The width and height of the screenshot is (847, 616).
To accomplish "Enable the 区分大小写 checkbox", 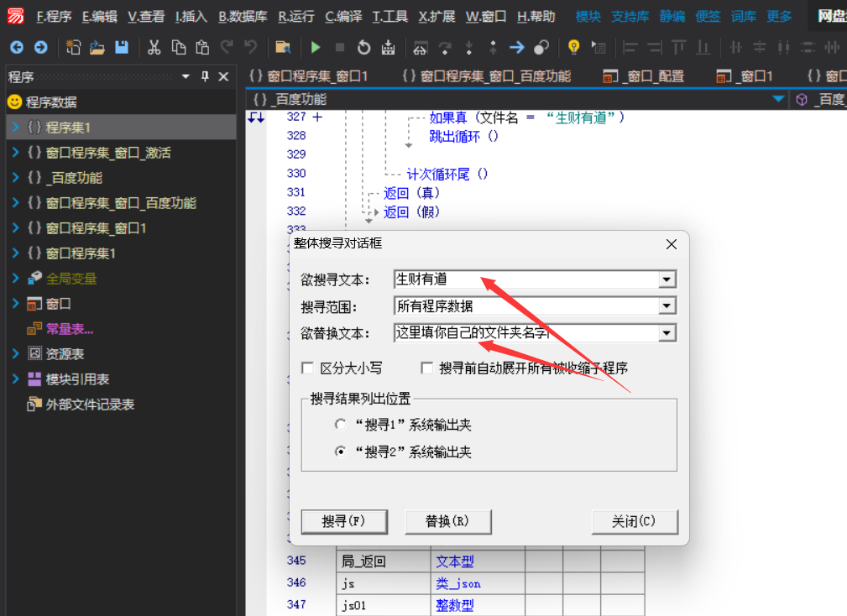I will click(x=308, y=368).
